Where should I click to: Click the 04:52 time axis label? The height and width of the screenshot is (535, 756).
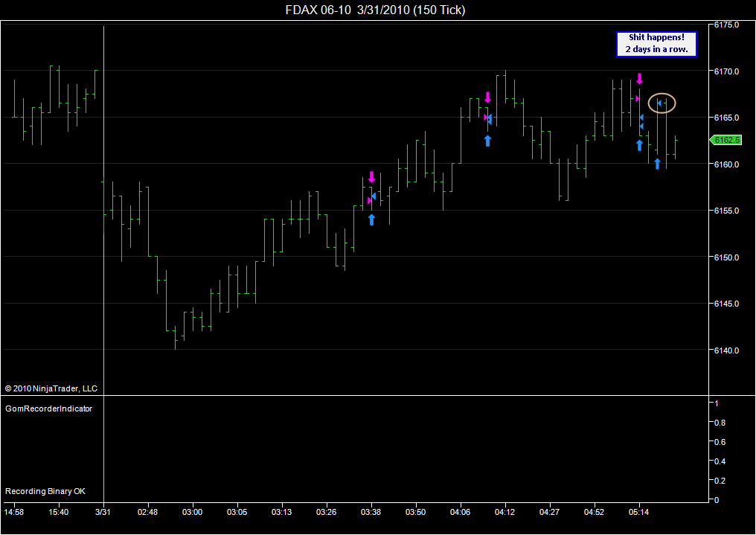point(594,512)
